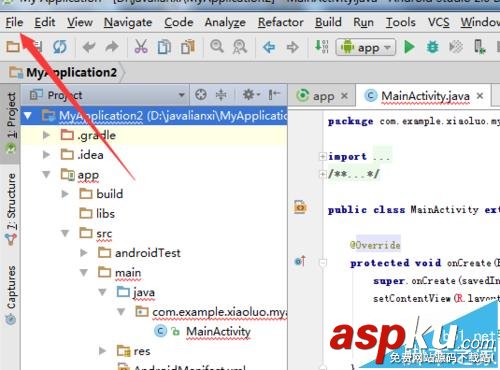This screenshot has height=370, width=500.
Task: Collapse the main folder
Action: (x=84, y=273)
